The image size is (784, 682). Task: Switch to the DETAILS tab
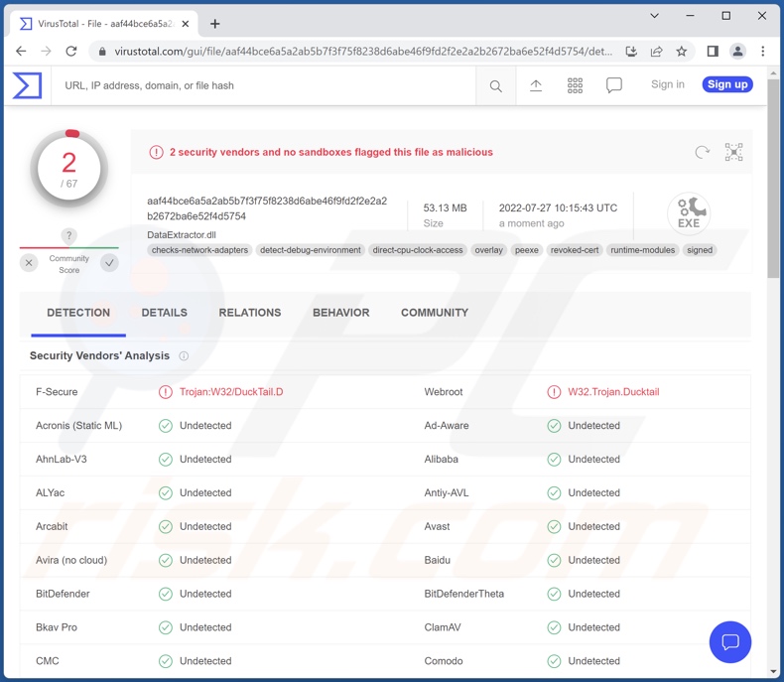pos(165,313)
